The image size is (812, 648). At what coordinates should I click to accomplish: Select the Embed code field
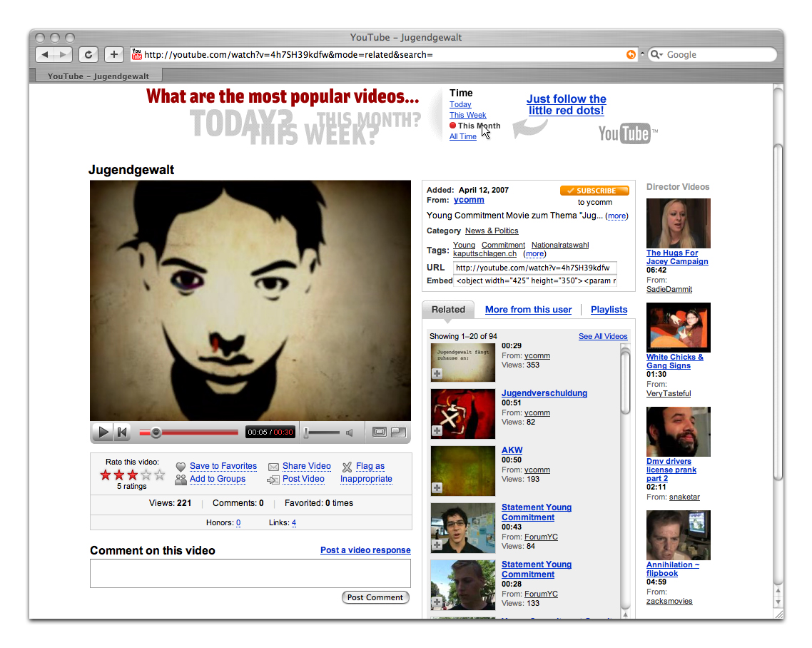[537, 280]
